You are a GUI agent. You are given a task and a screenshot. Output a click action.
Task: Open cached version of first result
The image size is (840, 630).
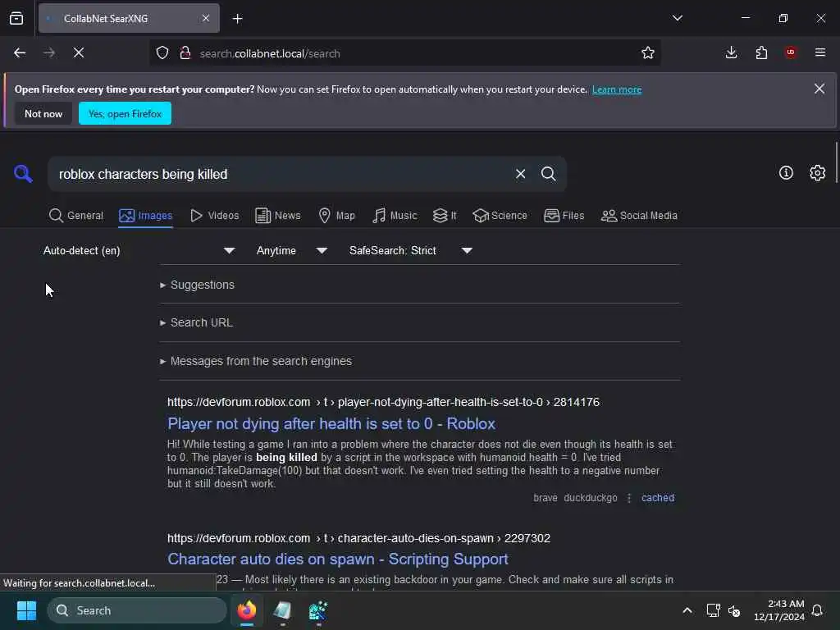(x=658, y=498)
